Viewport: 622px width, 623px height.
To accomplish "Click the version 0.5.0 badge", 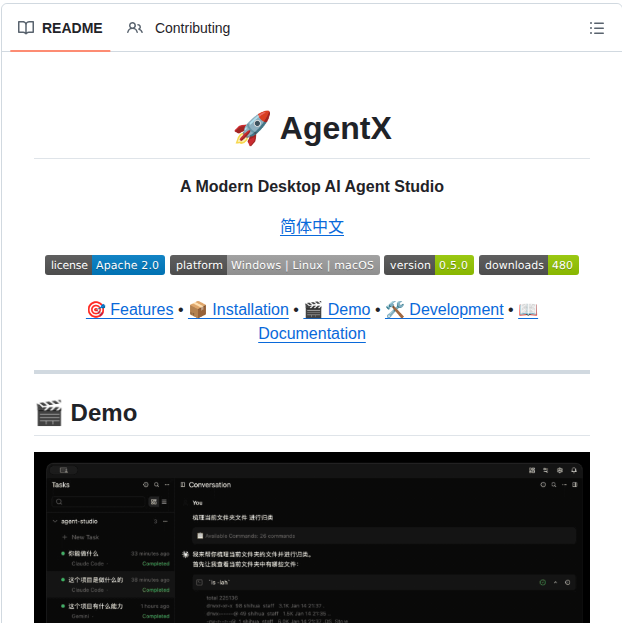I will (x=429, y=265).
